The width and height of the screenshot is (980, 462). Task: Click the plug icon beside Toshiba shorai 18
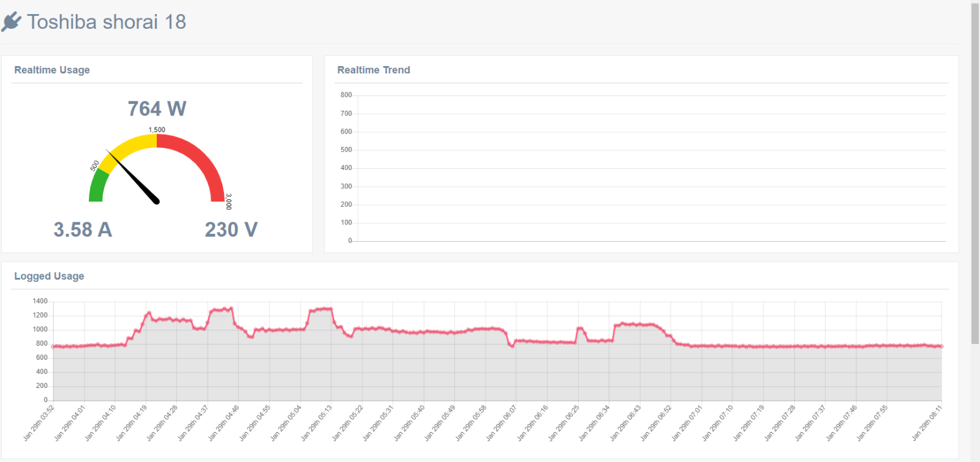[x=11, y=22]
